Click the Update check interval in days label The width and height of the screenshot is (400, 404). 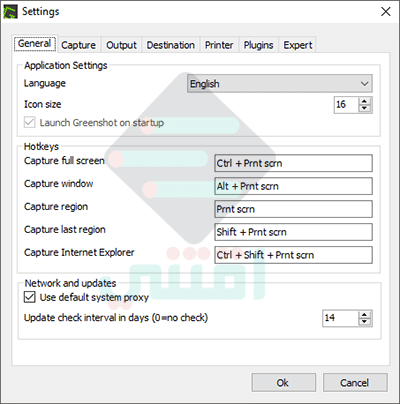(116, 318)
